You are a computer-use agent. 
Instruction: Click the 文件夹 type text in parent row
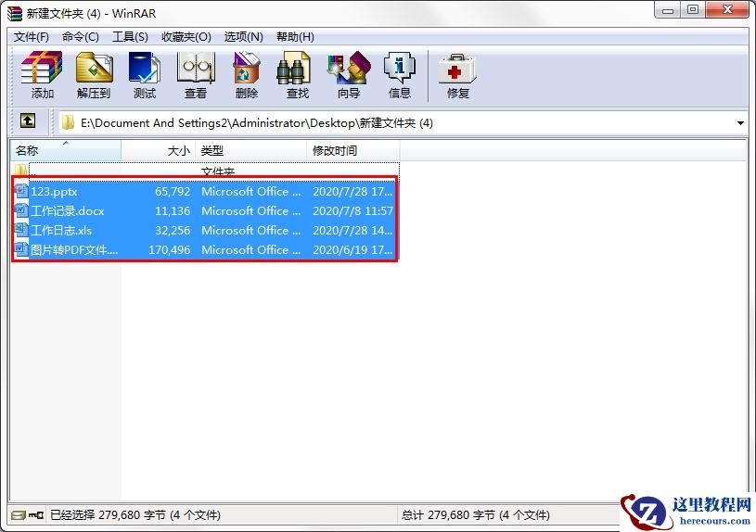pos(217,171)
